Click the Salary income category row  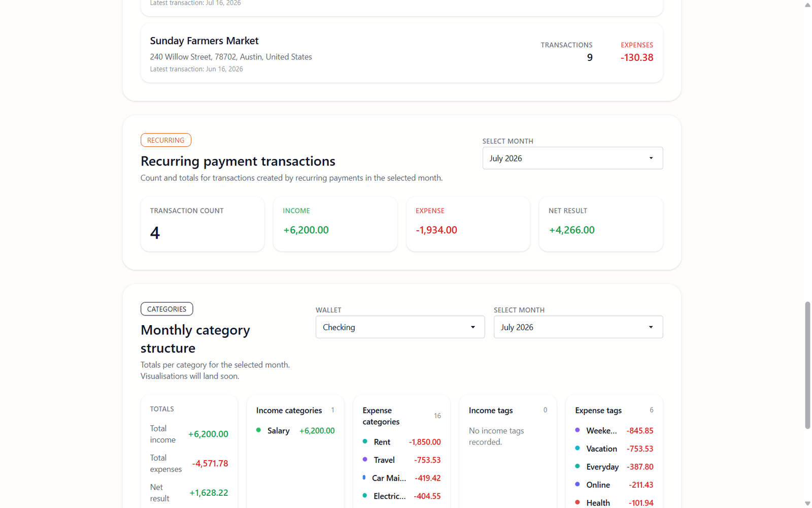(x=295, y=431)
